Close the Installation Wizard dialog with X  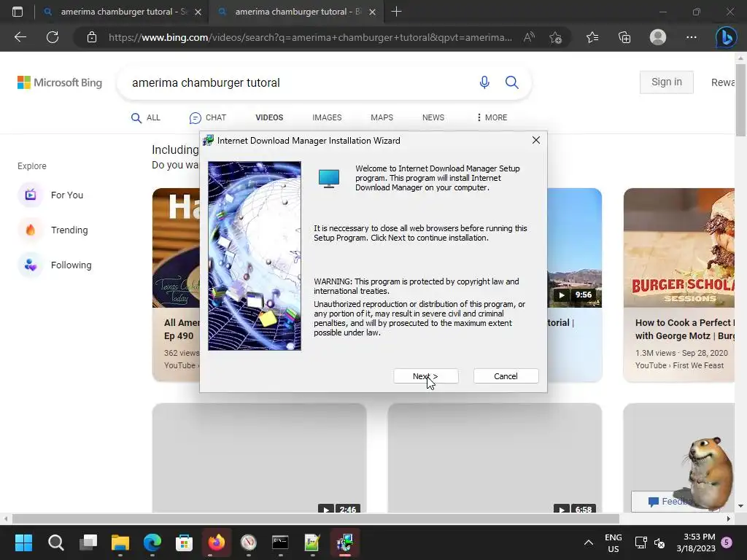point(536,140)
